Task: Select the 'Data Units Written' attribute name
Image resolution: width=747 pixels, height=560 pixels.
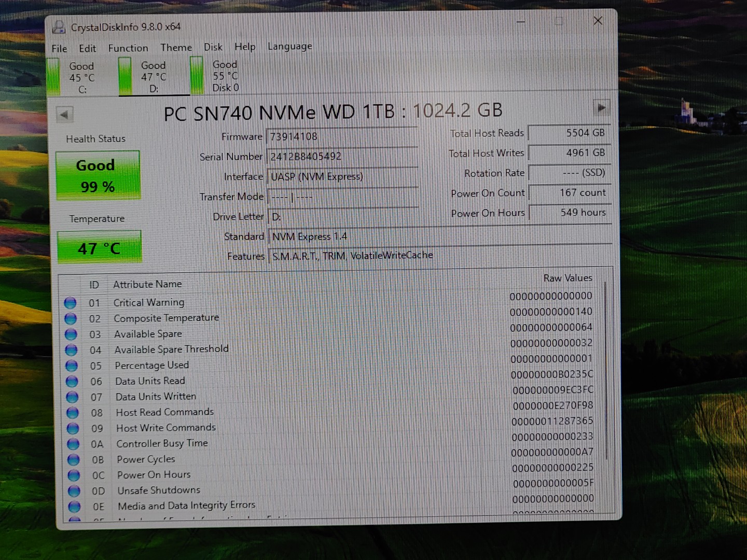Action: coord(156,397)
